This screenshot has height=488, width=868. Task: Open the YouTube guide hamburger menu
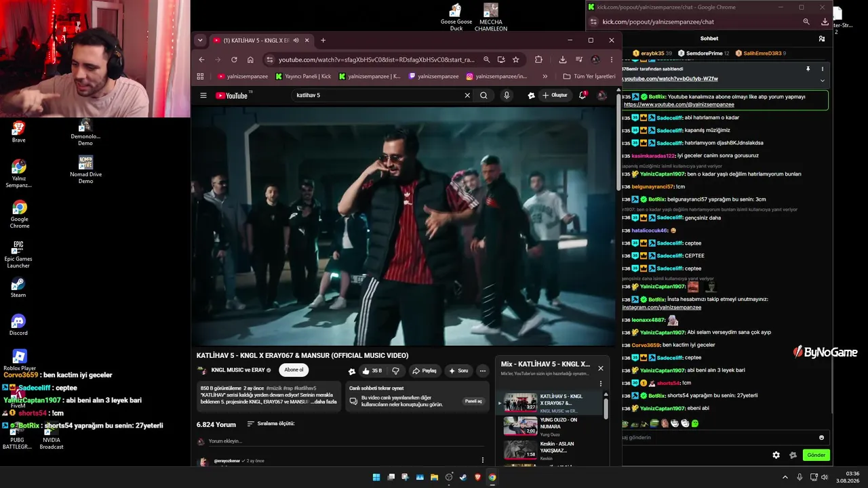[x=203, y=96]
